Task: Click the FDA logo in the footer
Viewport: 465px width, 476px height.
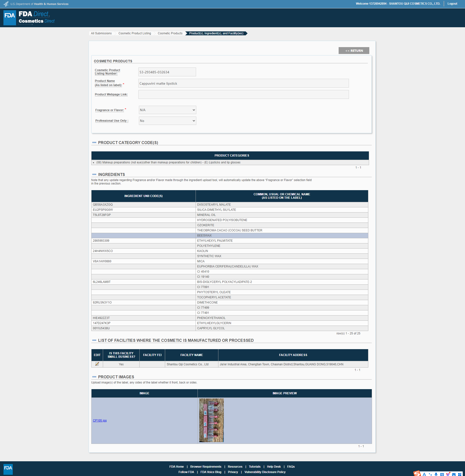Action: (8, 469)
